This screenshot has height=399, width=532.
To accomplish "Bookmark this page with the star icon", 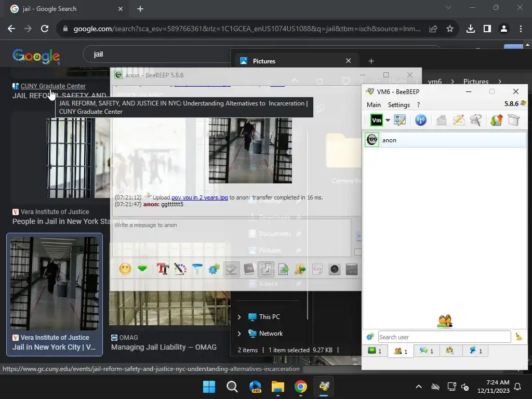I will tap(449, 29).
